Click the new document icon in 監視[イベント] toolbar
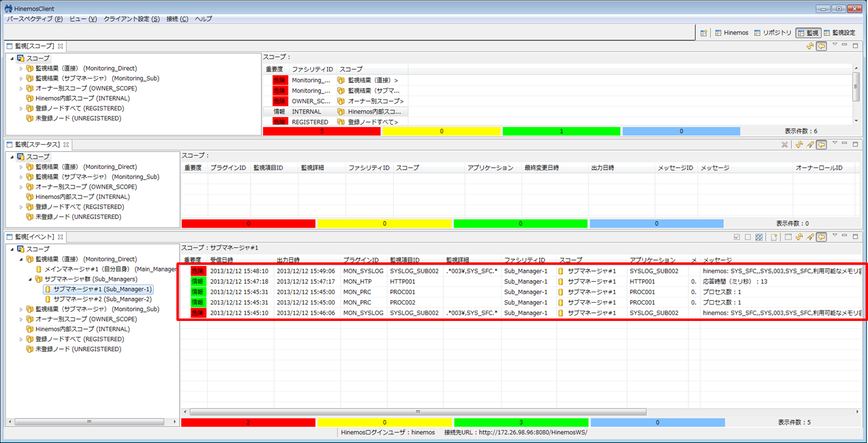 (x=773, y=237)
